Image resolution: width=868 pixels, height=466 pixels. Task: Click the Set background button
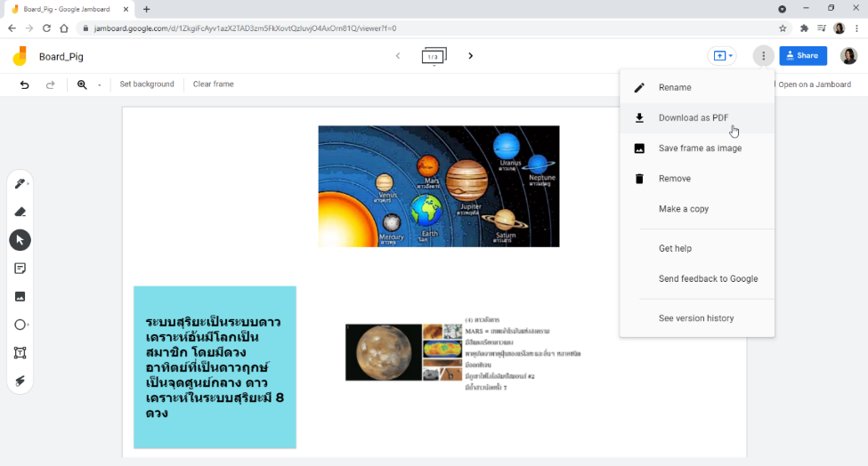(x=147, y=84)
